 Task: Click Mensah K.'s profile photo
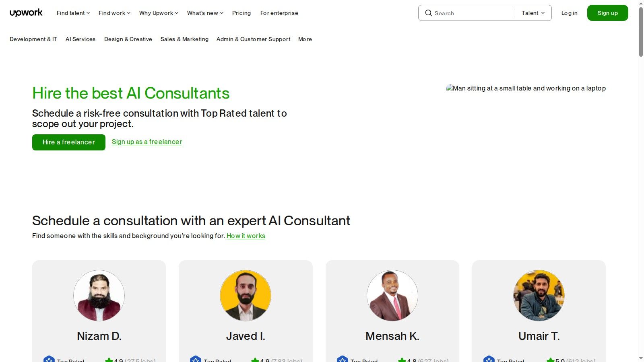392,295
